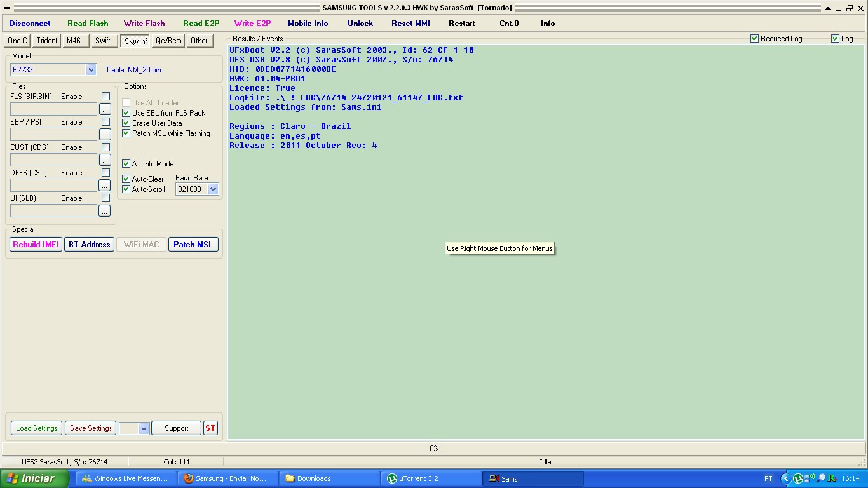The height and width of the screenshot is (488, 868).
Task: Open the Baud Rate 921600 dropdown
Action: click(213, 189)
